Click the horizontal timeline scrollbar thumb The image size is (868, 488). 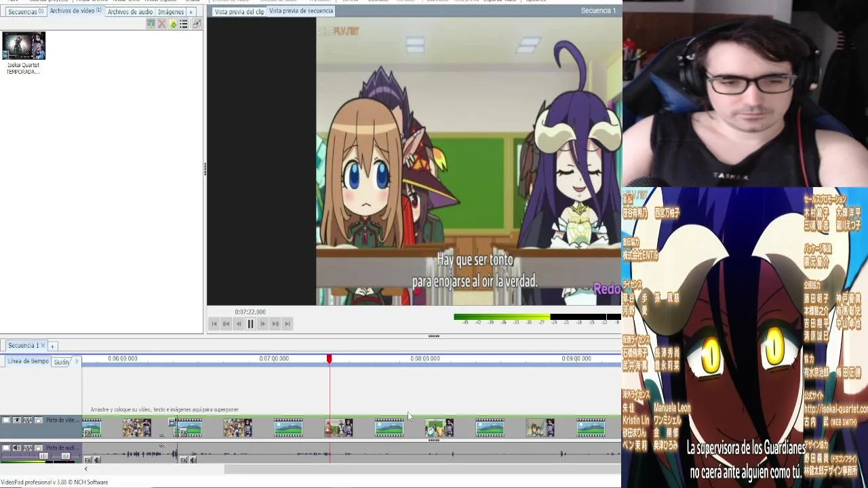[x=422, y=469]
